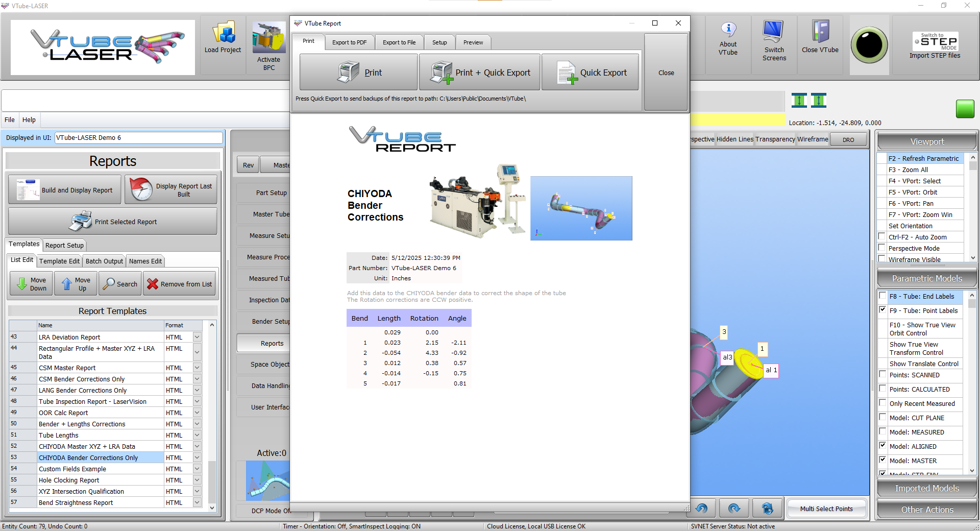Open format dropdown for LANG Bender Corrections Only
This screenshot has height=531, width=980.
coord(197,390)
